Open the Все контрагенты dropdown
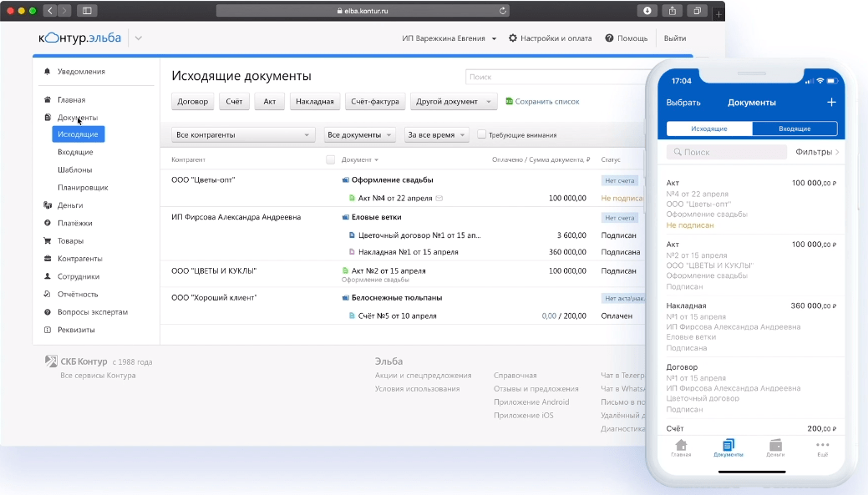The image size is (868, 495). tap(243, 134)
